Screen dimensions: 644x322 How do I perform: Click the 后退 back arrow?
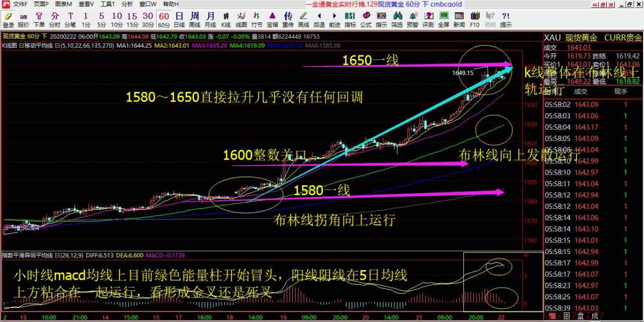coord(319,20)
